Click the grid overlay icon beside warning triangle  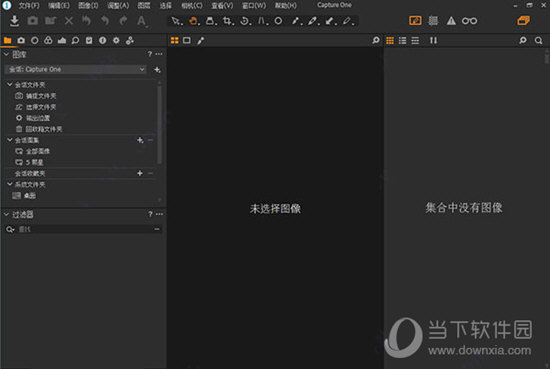[433, 21]
